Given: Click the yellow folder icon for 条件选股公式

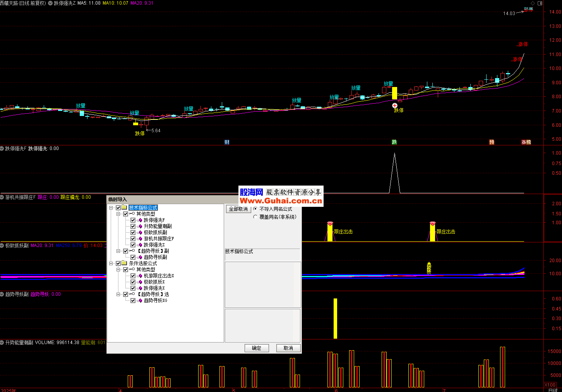Looking at the screenshot, I should (x=124, y=263).
